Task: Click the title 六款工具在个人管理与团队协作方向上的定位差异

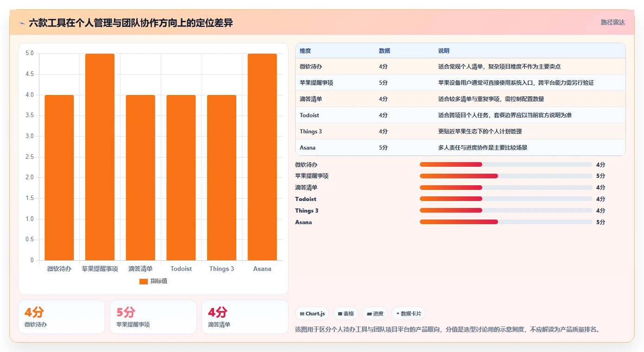Action: click(131, 23)
